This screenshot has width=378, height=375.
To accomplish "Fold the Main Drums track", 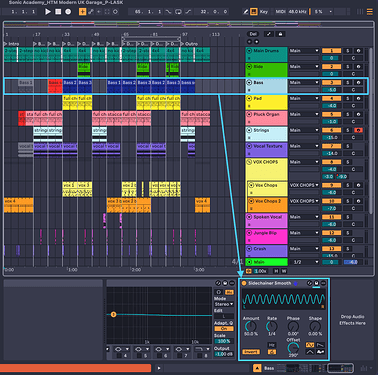I will (249, 51).
